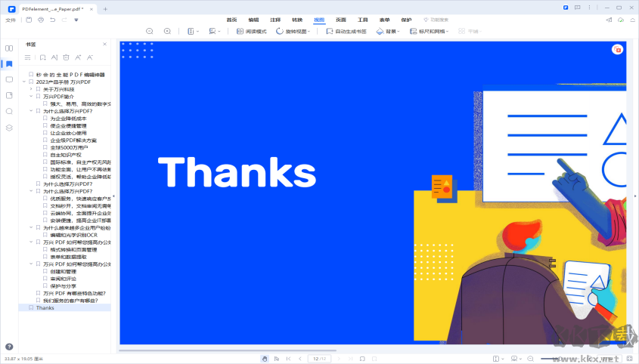
Task: Select the hand tool in status bar
Action: [x=265, y=358]
